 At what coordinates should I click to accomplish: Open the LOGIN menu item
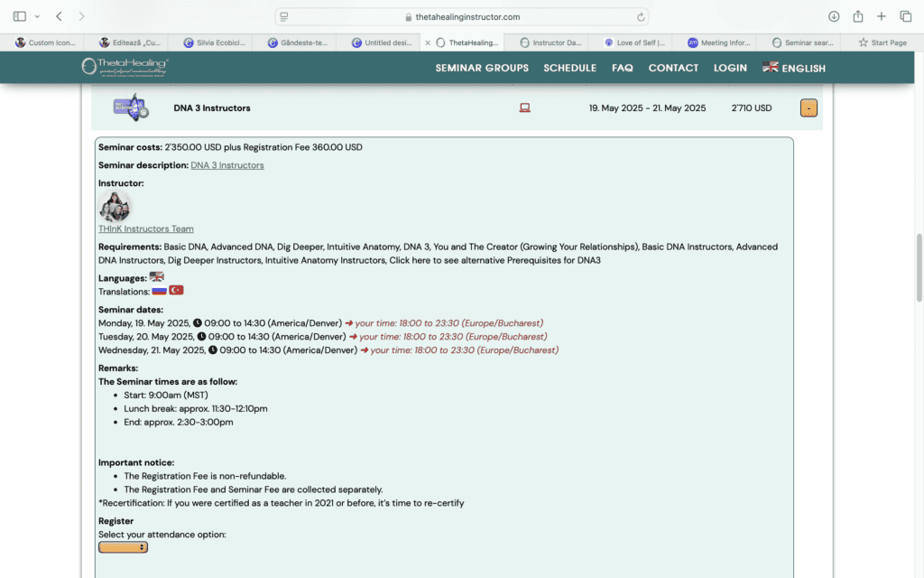pos(730,68)
